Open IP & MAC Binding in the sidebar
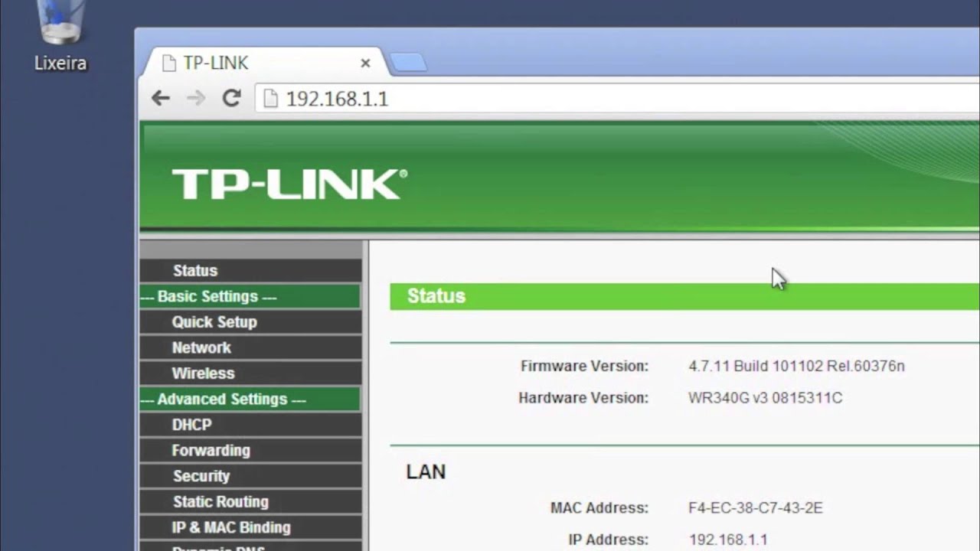980x551 pixels. [250, 527]
